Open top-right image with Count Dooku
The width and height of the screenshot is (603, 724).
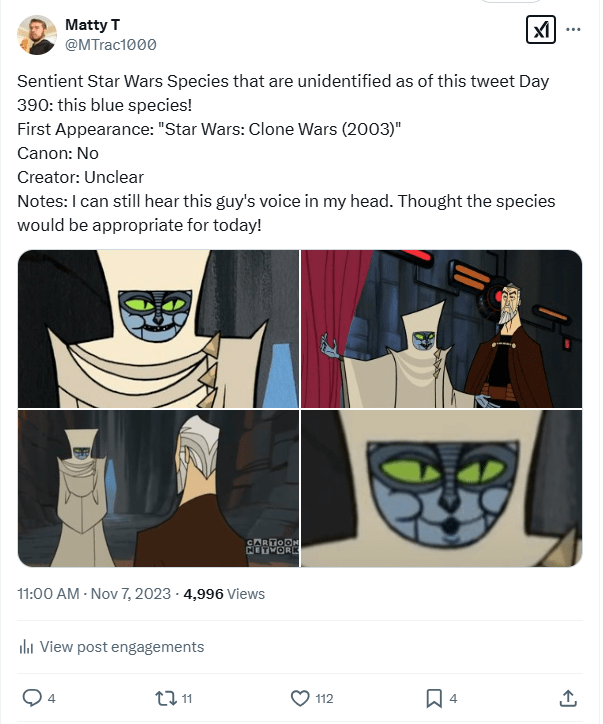pos(441,328)
